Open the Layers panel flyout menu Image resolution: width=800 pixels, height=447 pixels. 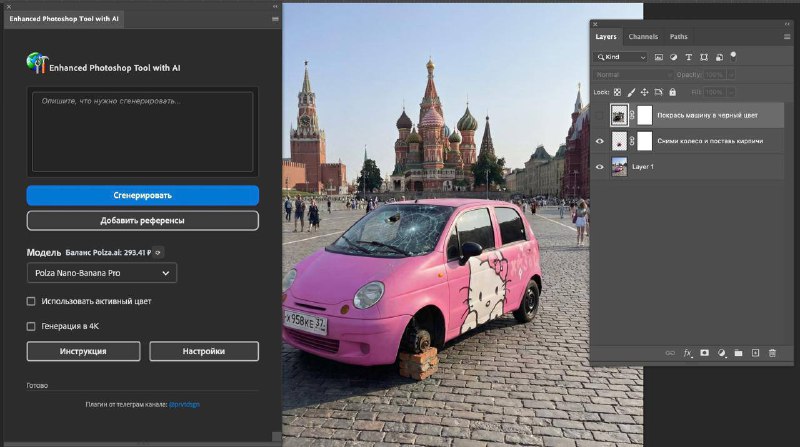coord(787,37)
